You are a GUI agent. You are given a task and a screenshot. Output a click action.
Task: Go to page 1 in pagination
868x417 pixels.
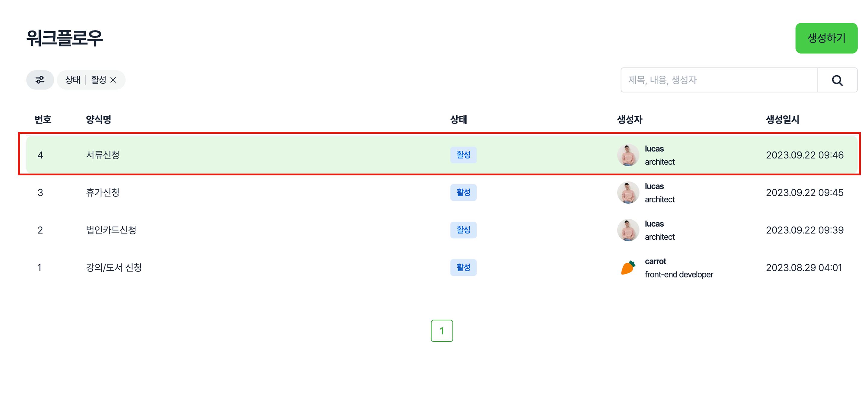(x=442, y=331)
